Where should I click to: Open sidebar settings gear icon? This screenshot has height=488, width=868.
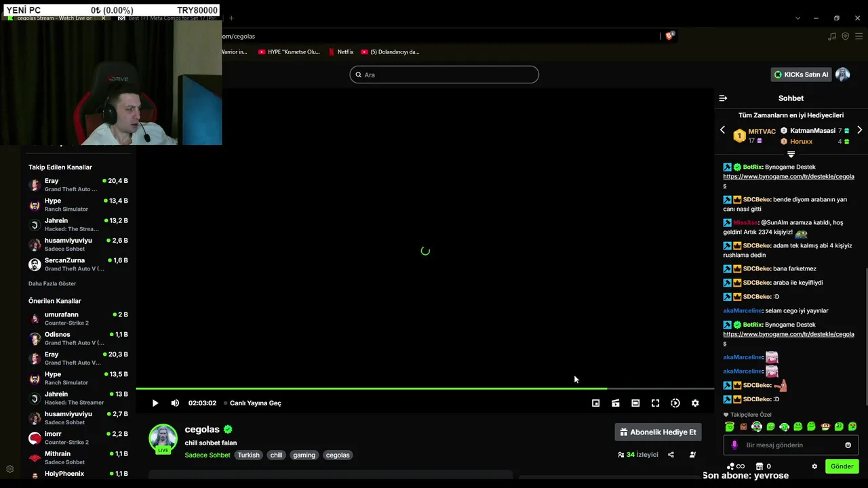[9, 469]
